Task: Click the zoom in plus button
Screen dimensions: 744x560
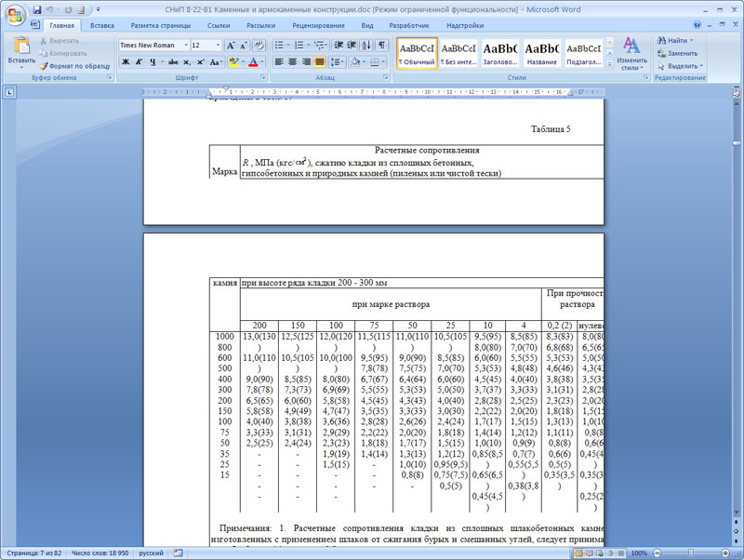Action: pyautogui.click(x=725, y=553)
